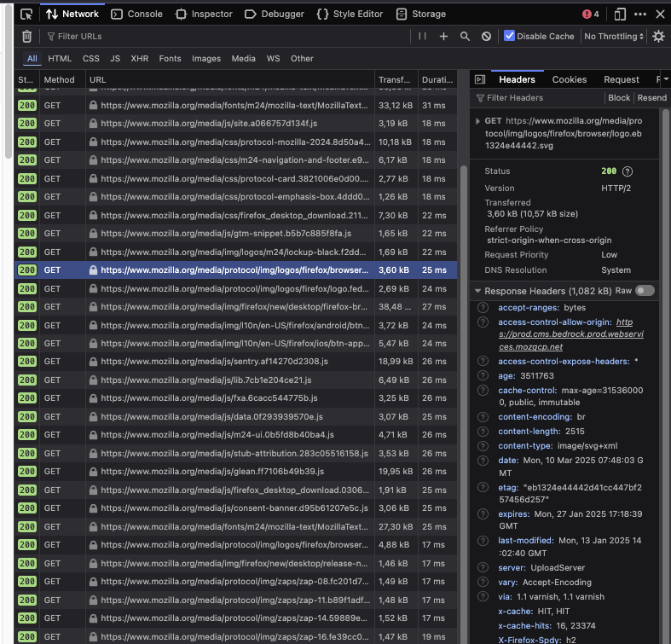This screenshot has height=644, width=671.
Task: Select the stub-attribution.283c05516158.js request
Action: click(x=236, y=454)
